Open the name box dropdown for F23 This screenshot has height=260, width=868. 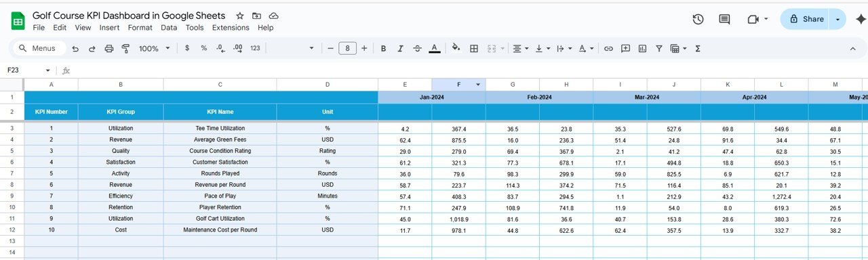click(x=47, y=70)
